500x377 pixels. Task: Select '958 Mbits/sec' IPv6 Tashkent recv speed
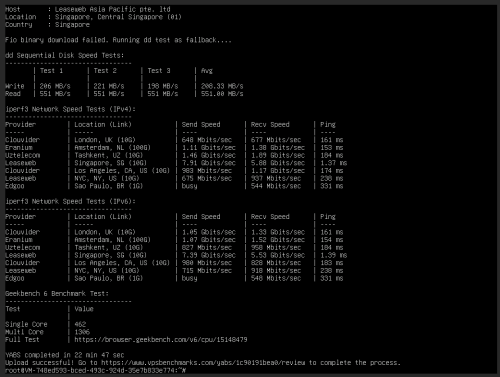(276, 248)
